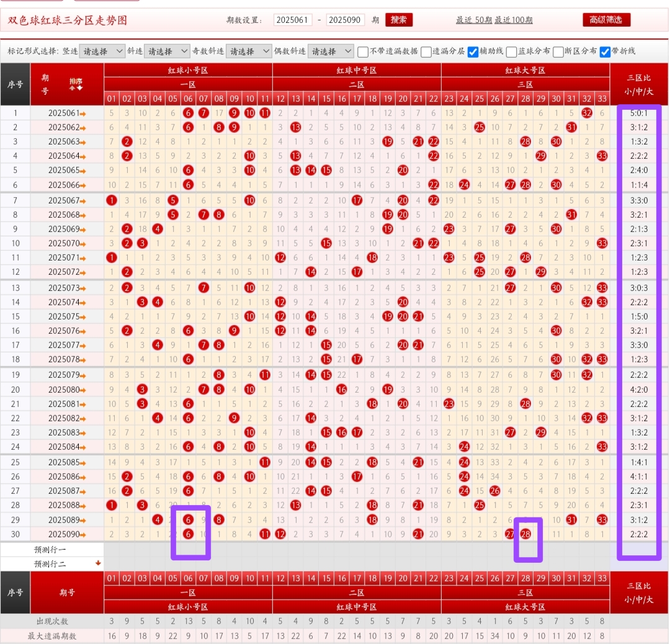
Task: Open the 竖连 dropdown
Action: [102, 51]
